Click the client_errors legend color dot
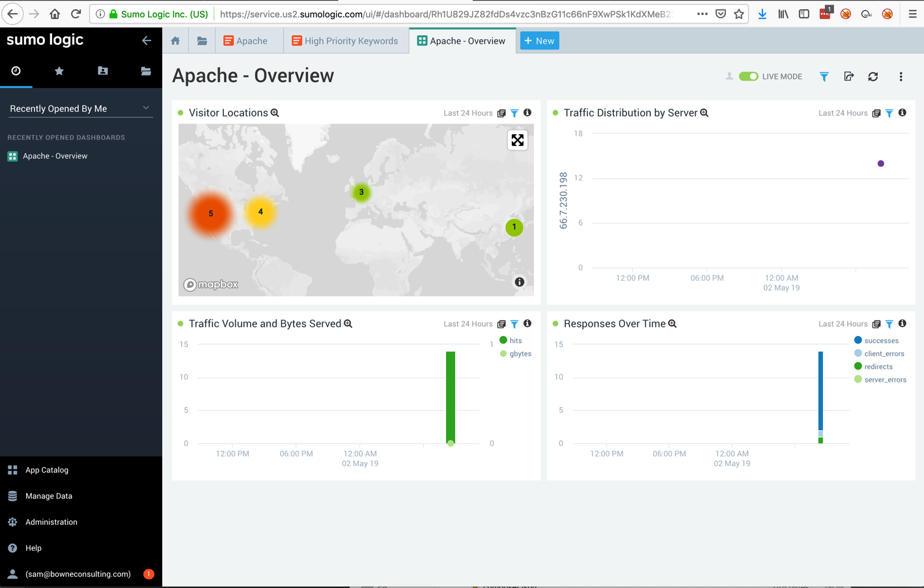Screen dimensions: 924x588 [x=858, y=354]
